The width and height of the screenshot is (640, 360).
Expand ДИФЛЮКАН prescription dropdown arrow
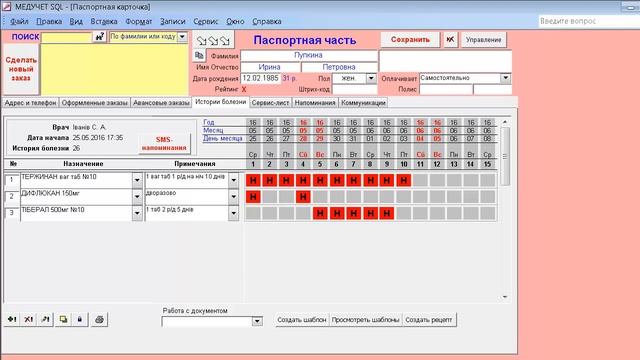coord(137,196)
